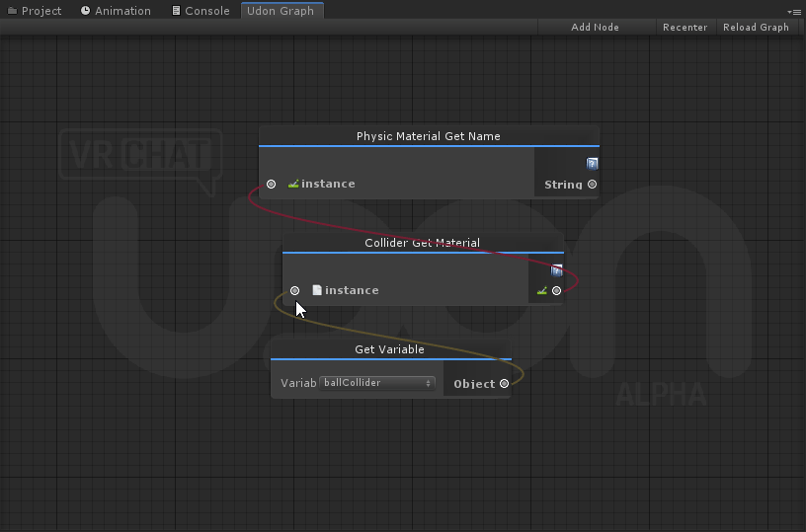Click the physic material icon beside instance on Physic Material Get Name
806x532 pixels.
point(293,184)
